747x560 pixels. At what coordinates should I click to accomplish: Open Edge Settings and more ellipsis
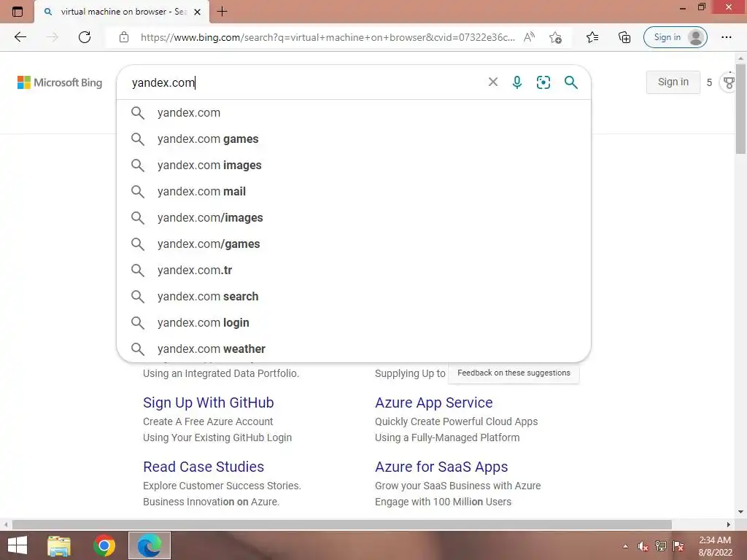click(x=726, y=37)
